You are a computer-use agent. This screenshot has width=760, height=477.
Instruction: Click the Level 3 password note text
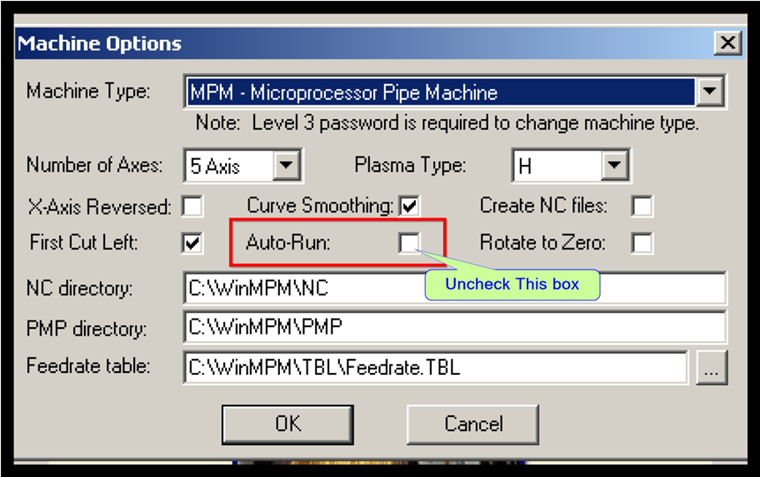[x=447, y=124]
